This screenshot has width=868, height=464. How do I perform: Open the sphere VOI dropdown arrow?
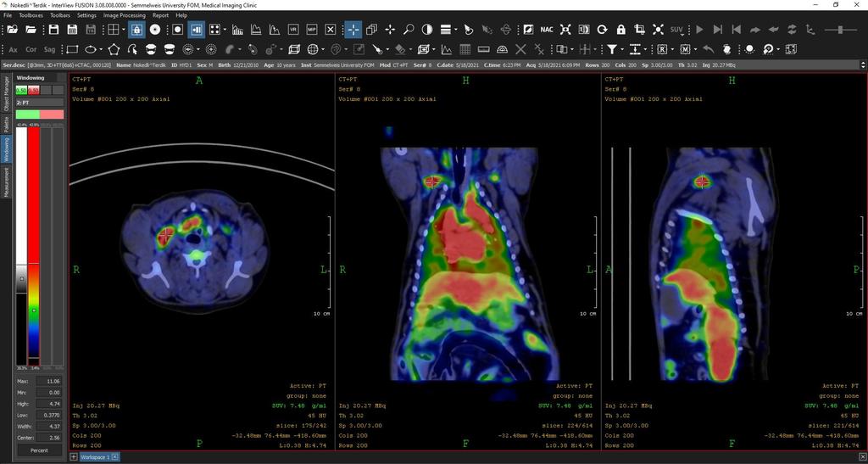[x=322, y=49]
